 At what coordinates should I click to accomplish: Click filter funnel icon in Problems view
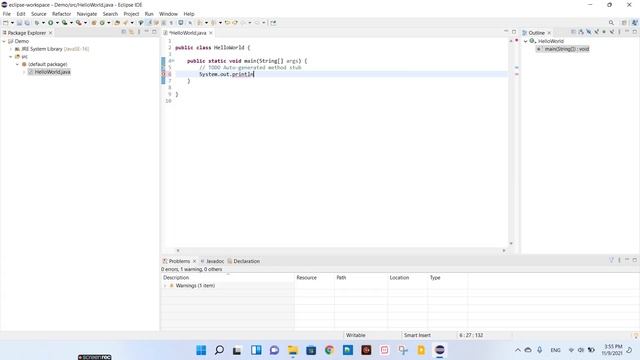tap(611, 260)
